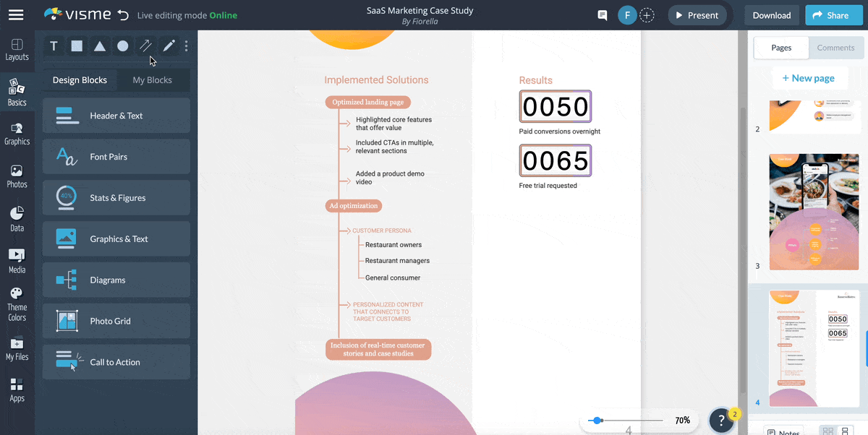Select the triangle shape tool
This screenshot has width=868, height=435.
pyautogui.click(x=100, y=46)
